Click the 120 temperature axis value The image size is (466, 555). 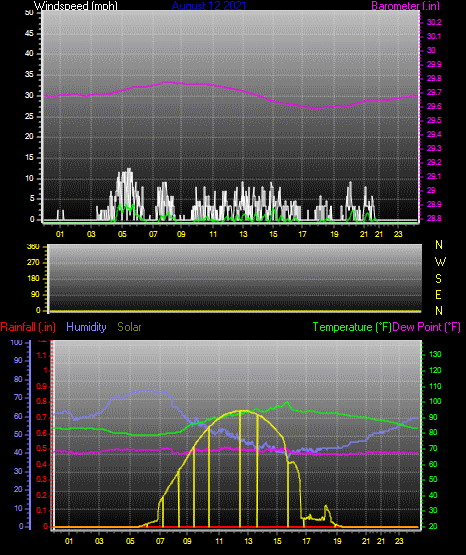tap(435, 370)
